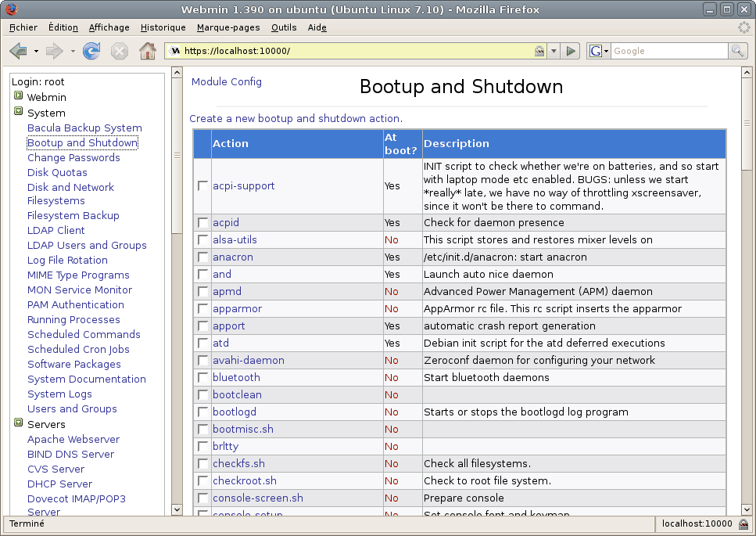
Task: Open the Disk Quotas module
Action: click(57, 172)
